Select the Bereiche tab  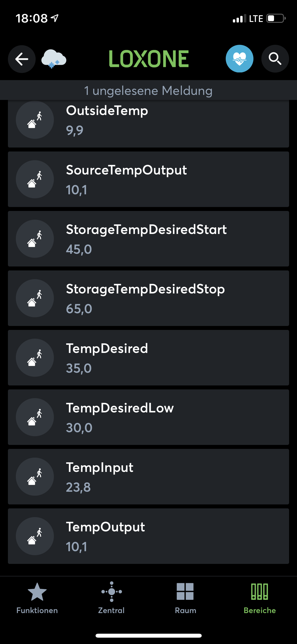pos(260,598)
